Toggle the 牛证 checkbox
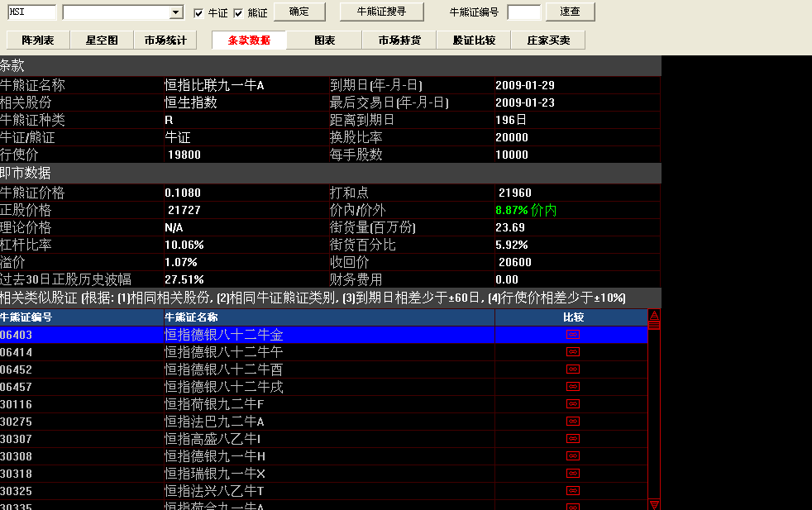This screenshot has width=812, height=510. (198, 13)
